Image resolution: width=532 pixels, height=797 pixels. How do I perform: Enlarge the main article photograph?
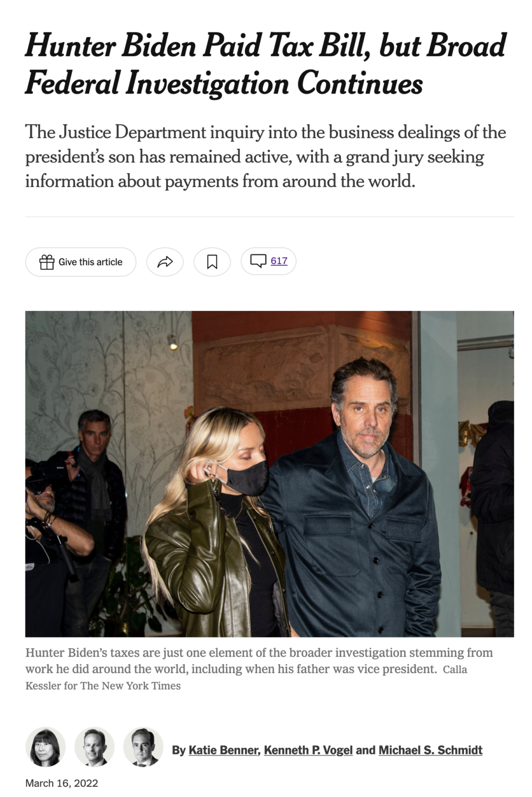tap(270, 474)
